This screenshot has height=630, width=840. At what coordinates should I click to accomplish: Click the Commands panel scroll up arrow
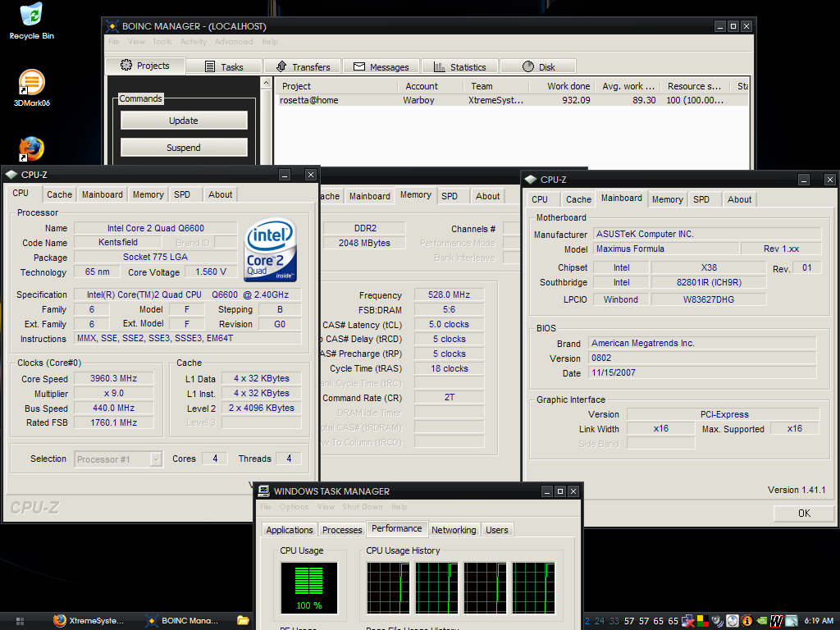(267, 83)
